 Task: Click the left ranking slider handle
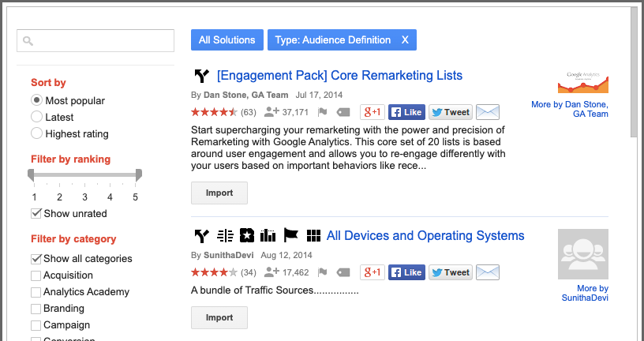click(31, 175)
